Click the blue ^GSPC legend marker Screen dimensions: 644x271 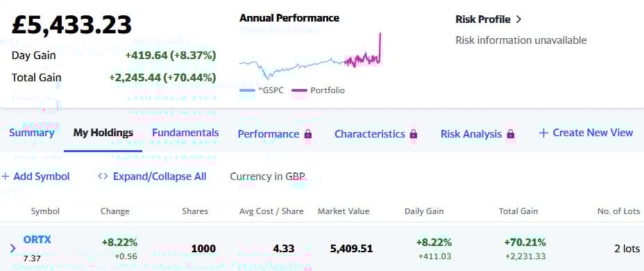click(x=247, y=90)
